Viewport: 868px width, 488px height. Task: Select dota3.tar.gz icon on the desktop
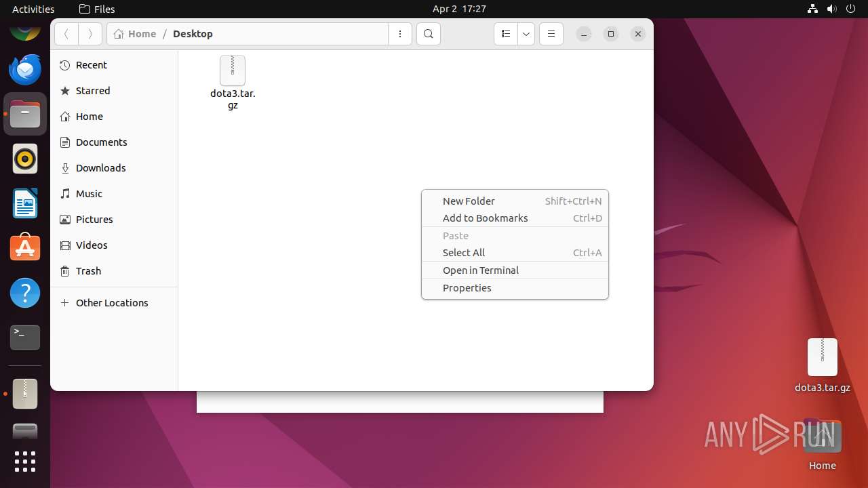(x=823, y=365)
